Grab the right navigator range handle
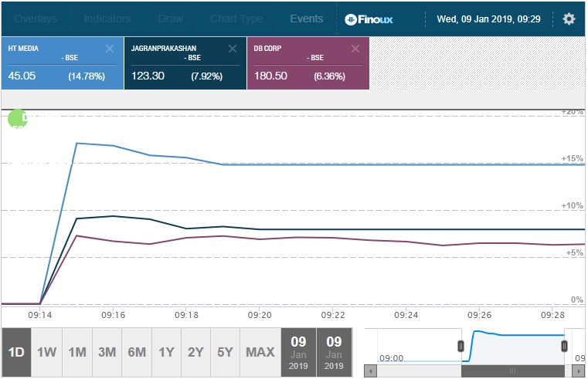Image resolution: width=588 pixels, height=379 pixels. [x=564, y=346]
